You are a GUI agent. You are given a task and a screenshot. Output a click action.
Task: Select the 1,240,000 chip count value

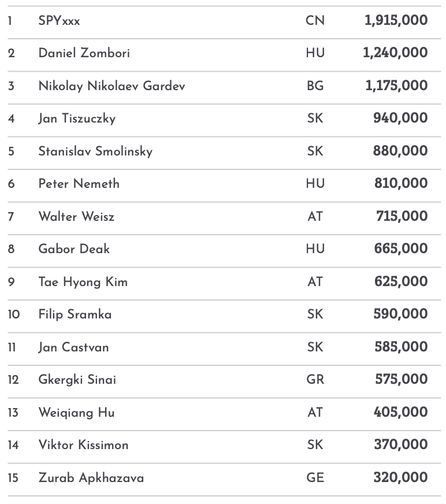click(x=395, y=53)
